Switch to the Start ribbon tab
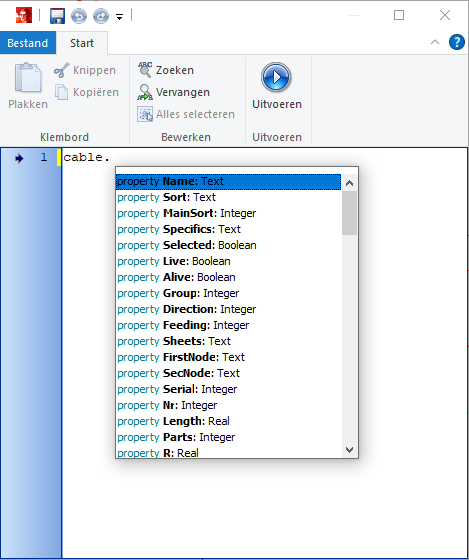Screen dimensions: 469x560 pyautogui.click(x=82, y=43)
